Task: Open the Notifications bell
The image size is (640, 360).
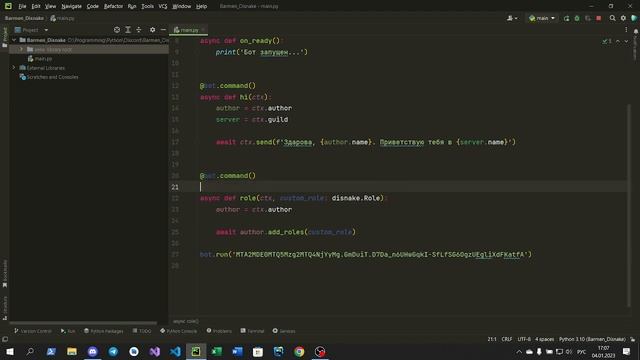Action: click(636, 31)
